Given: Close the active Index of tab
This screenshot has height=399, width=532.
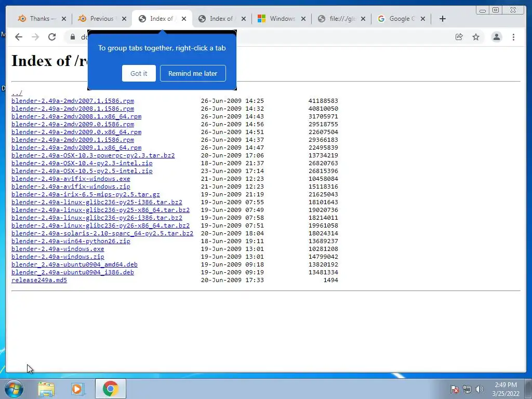Looking at the screenshot, I should pyautogui.click(x=184, y=19).
